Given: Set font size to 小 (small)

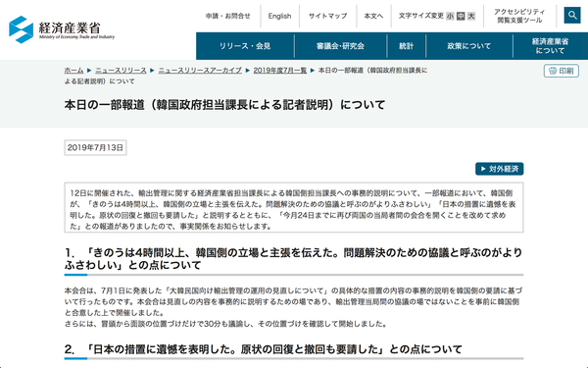Looking at the screenshot, I should 450,16.
